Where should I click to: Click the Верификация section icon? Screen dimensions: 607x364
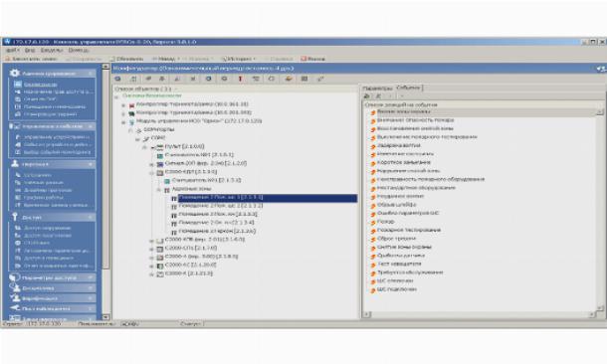pyautogui.click(x=15, y=298)
